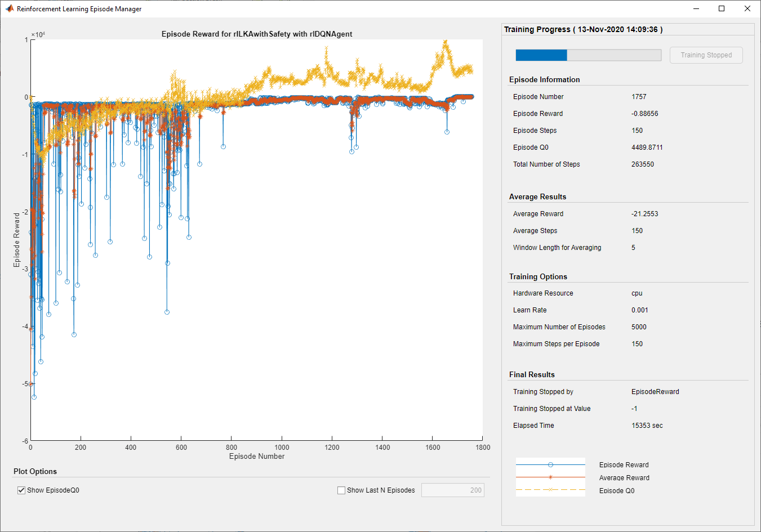Click the Average Reward value -21.2553
The image size is (761, 532).
(644, 214)
